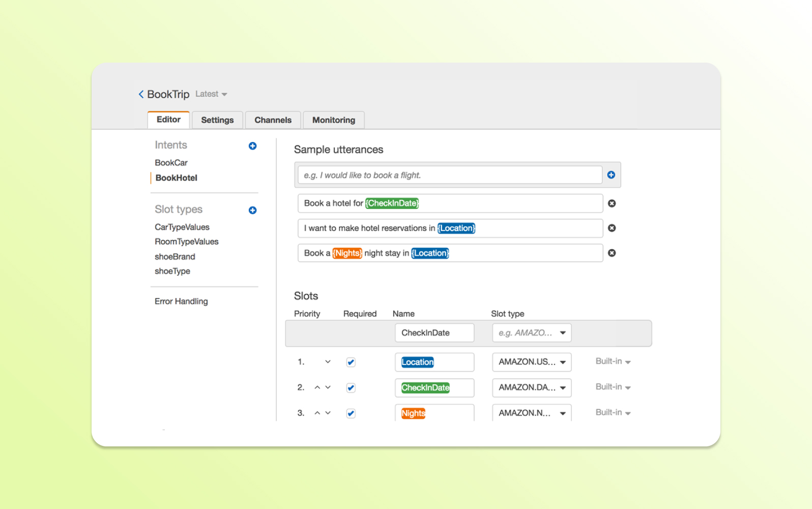Click the Required column header

360,314
